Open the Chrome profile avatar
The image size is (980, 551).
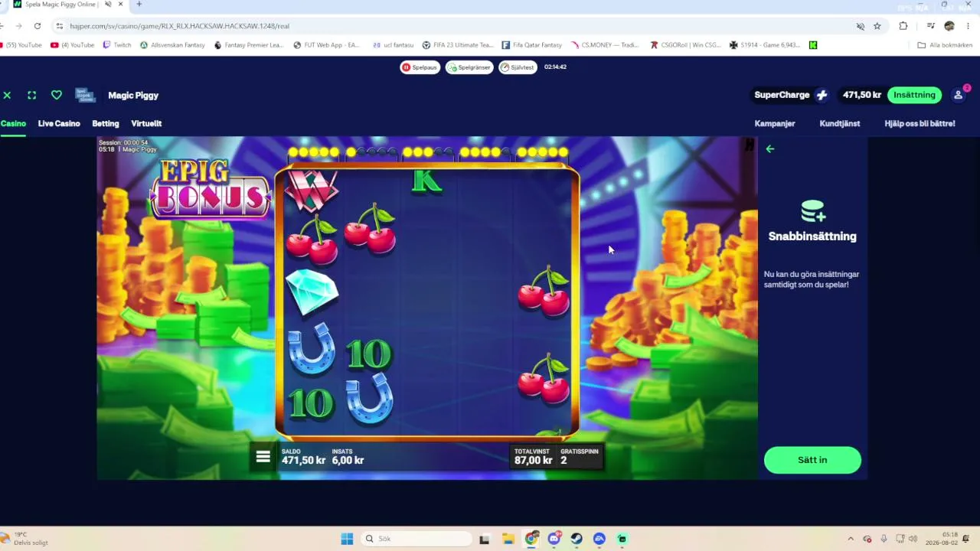949,26
